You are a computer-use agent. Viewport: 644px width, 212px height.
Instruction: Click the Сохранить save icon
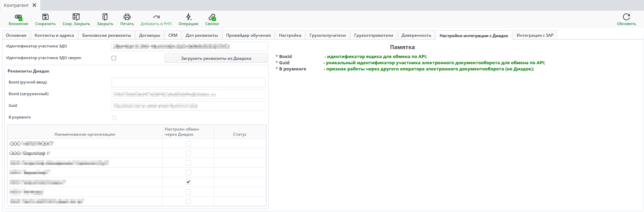[x=45, y=17]
